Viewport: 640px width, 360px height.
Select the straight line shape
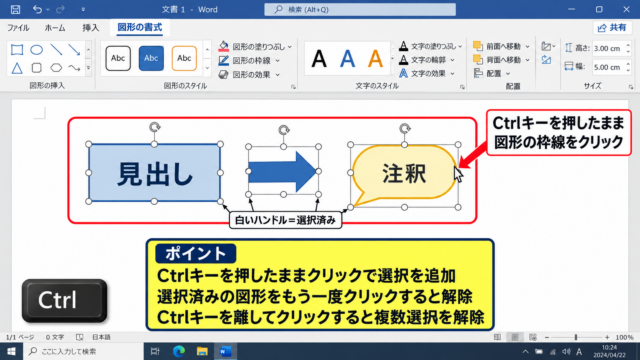click(56, 50)
